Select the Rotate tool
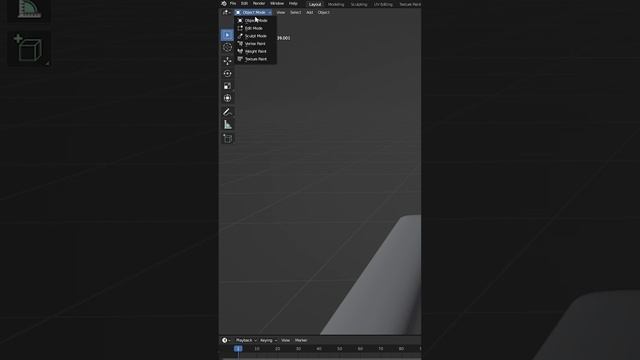This screenshot has height=360, width=640. 227,73
